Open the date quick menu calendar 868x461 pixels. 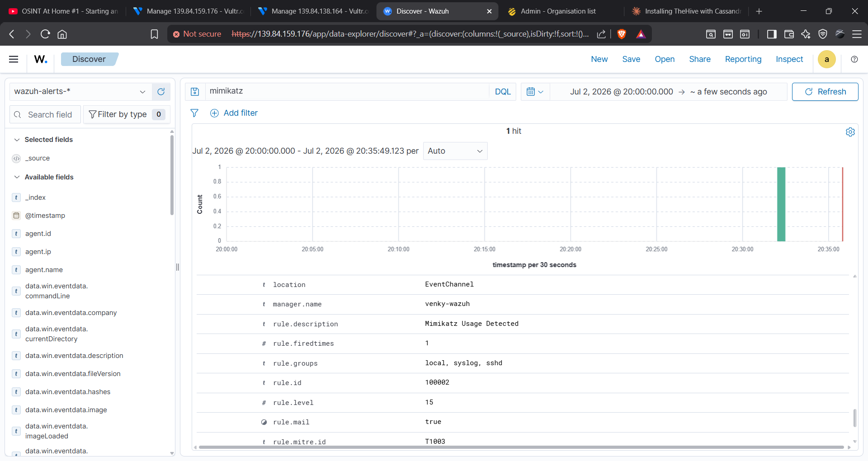535,92
